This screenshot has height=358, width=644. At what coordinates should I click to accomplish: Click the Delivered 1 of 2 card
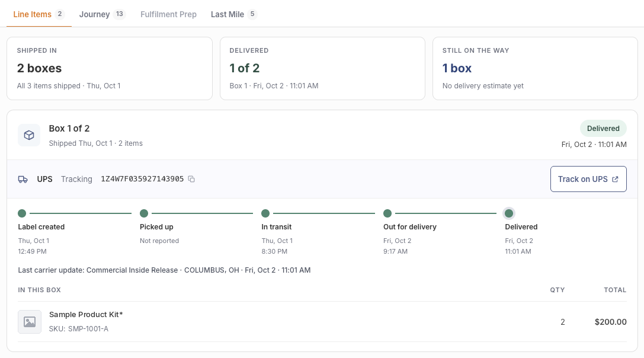tap(322, 69)
